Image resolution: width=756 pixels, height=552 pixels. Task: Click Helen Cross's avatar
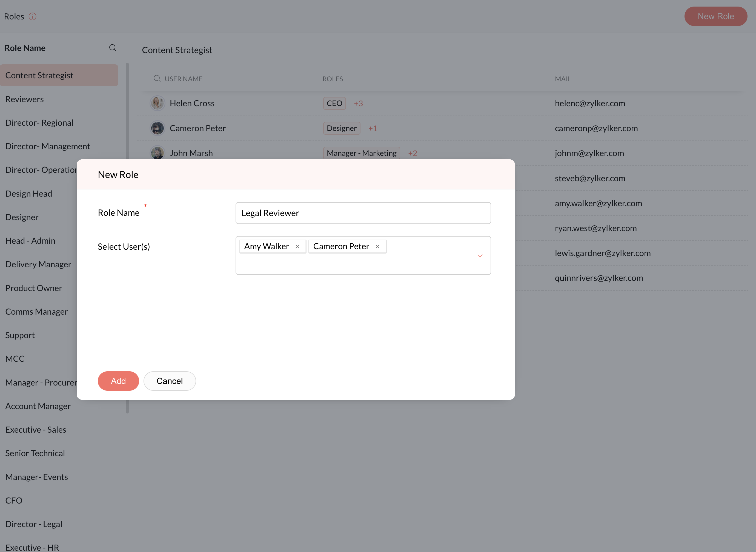[x=157, y=103]
